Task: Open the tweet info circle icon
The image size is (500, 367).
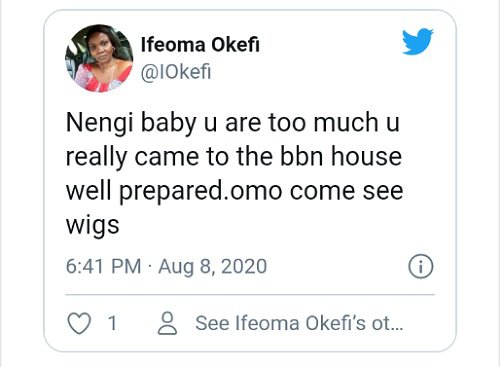Action: 421,266
